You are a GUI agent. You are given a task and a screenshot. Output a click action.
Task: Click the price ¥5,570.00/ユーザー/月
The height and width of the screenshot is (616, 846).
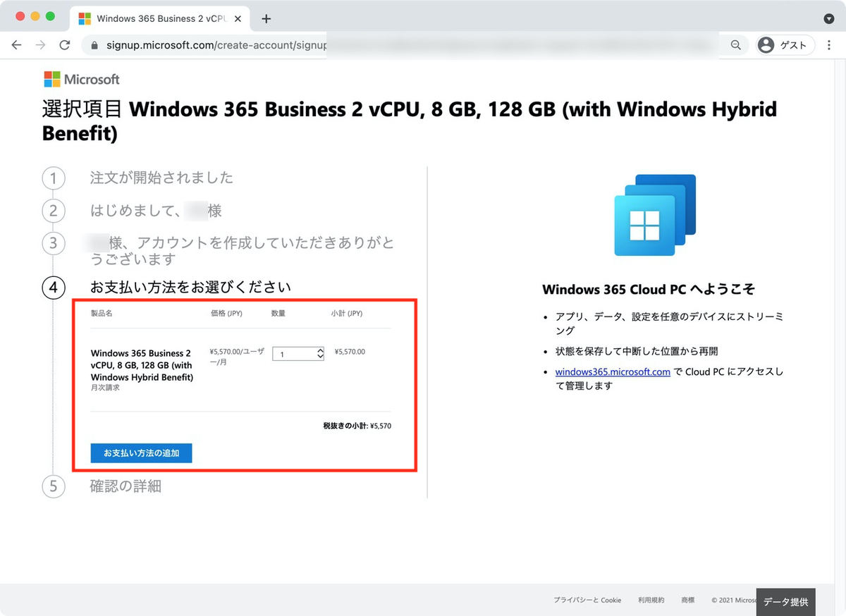235,355
